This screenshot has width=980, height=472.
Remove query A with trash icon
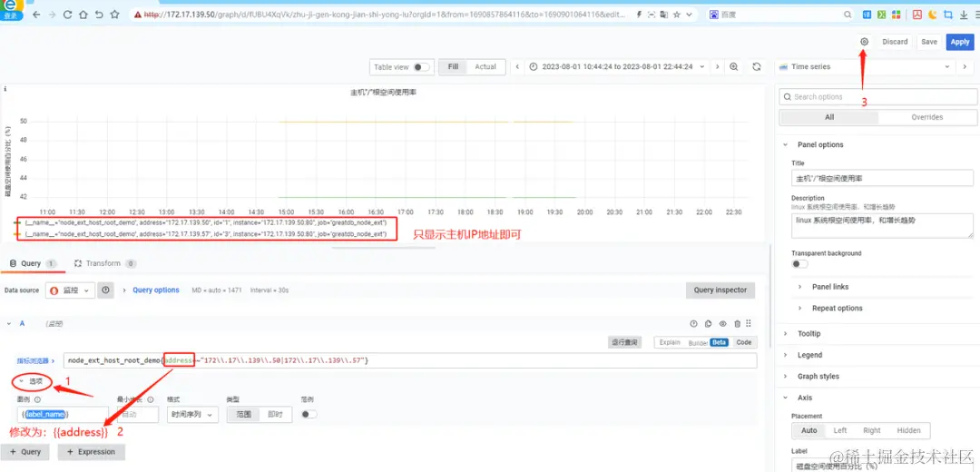(738, 324)
